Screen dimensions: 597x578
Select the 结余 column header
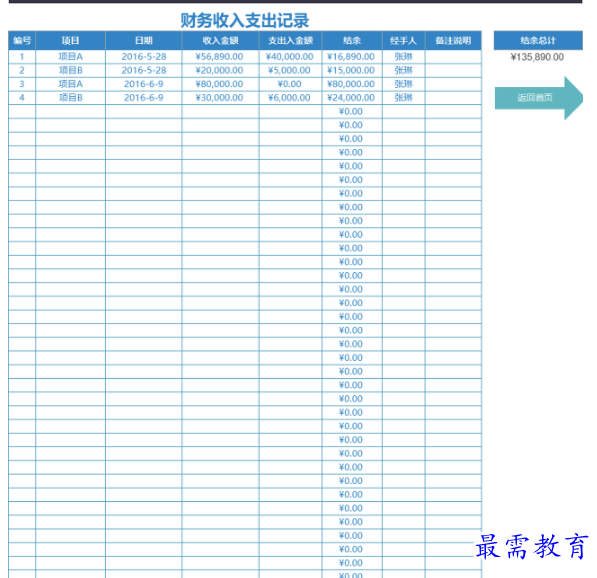(352, 41)
